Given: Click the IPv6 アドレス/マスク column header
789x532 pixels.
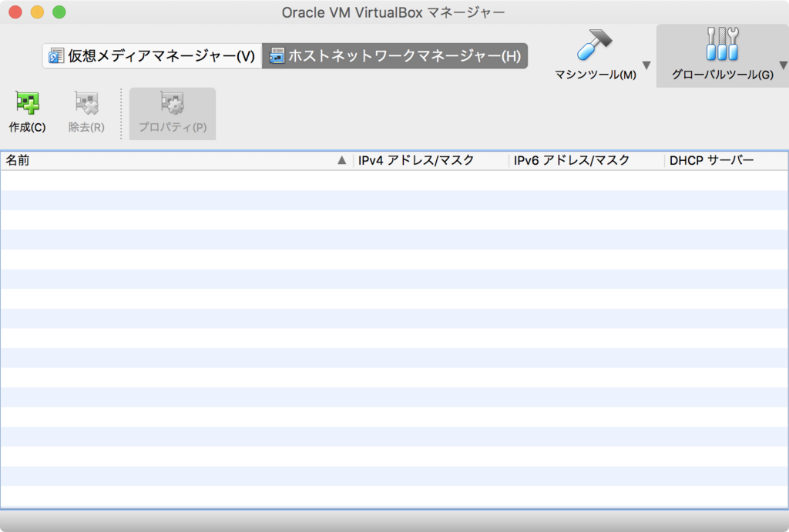Looking at the screenshot, I should (x=586, y=160).
